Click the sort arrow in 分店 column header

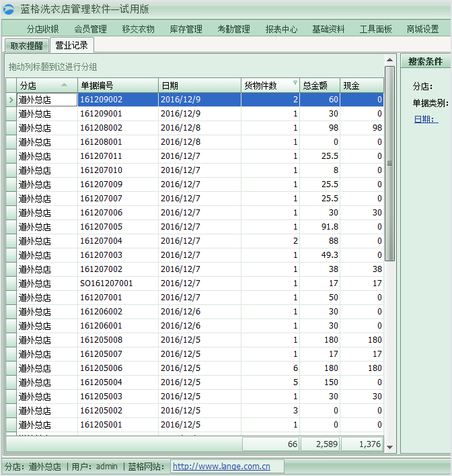[x=64, y=85]
